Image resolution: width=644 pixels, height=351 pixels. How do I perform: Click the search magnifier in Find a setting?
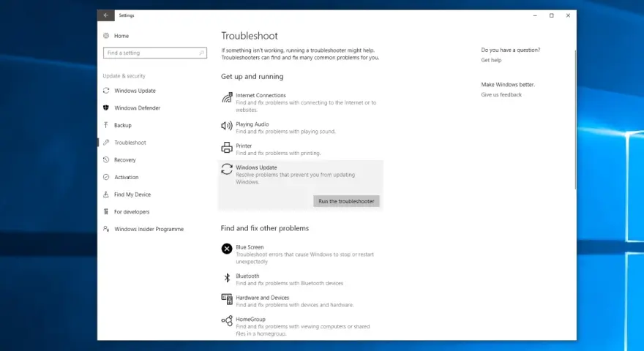(201, 53)
